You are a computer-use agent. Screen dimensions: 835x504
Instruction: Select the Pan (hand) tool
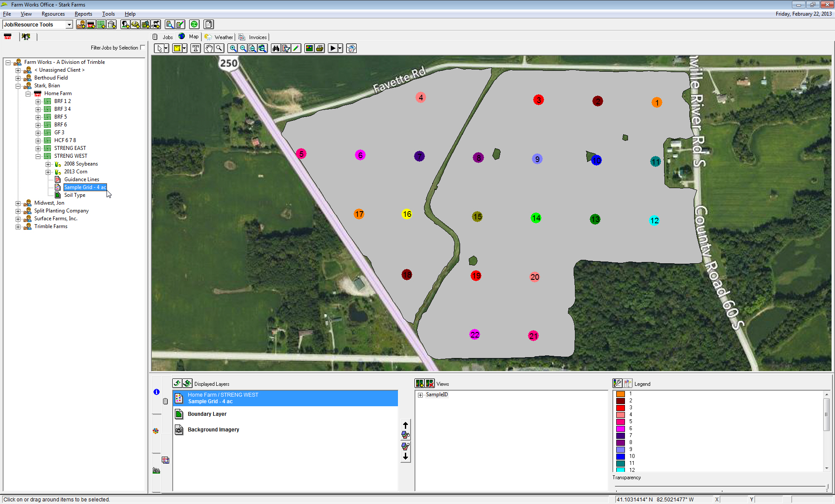pyautogui.click(x=209, y=48)
